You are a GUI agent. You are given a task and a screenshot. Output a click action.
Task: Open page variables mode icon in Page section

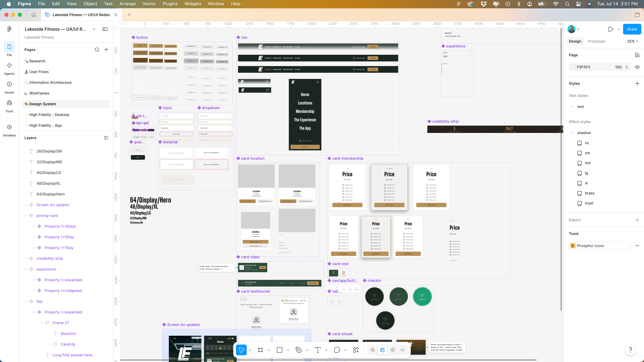coord(637,55)
